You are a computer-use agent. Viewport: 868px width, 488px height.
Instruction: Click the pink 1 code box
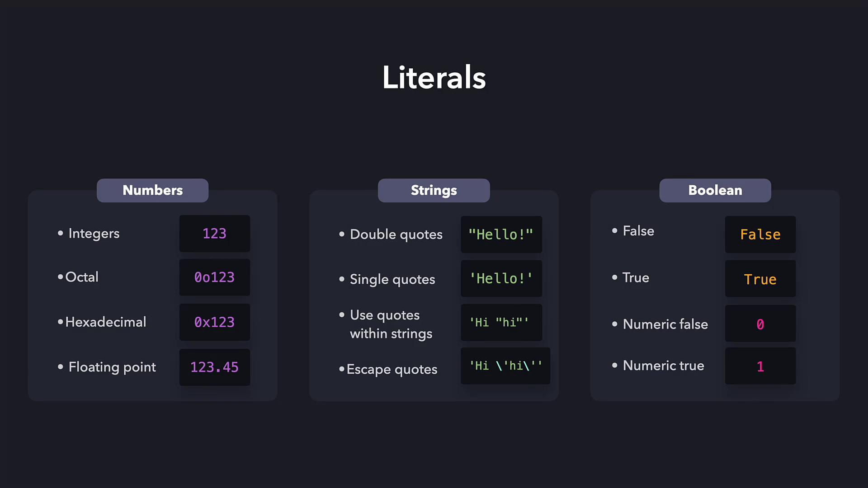tap(760, 366)
